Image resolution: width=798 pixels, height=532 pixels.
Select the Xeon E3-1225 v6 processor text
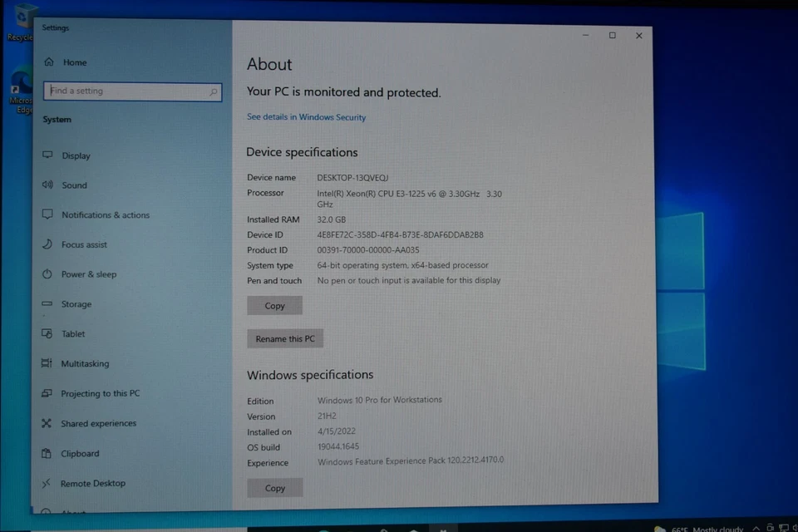tap(409, 199)
